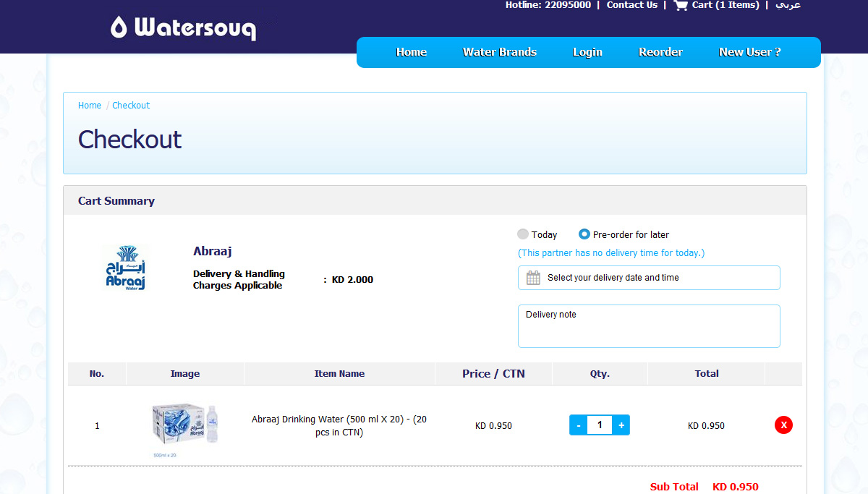868x494 pixels.
Task: Open New User registration
Action: [x=750, y=52]
